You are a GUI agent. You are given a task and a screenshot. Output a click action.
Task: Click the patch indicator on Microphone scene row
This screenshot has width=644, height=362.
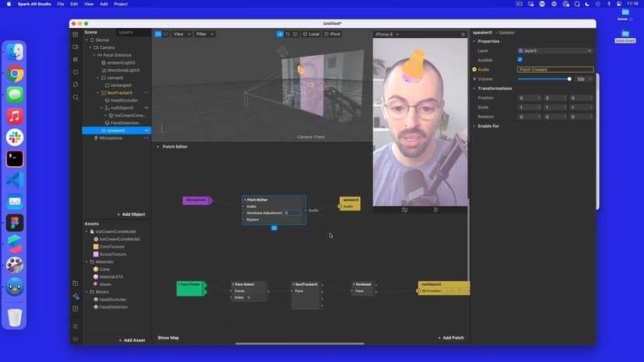(x=145, y=138)
